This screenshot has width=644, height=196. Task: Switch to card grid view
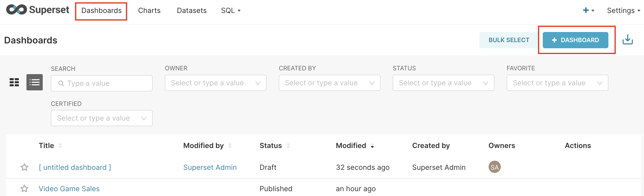coord(14,82)
